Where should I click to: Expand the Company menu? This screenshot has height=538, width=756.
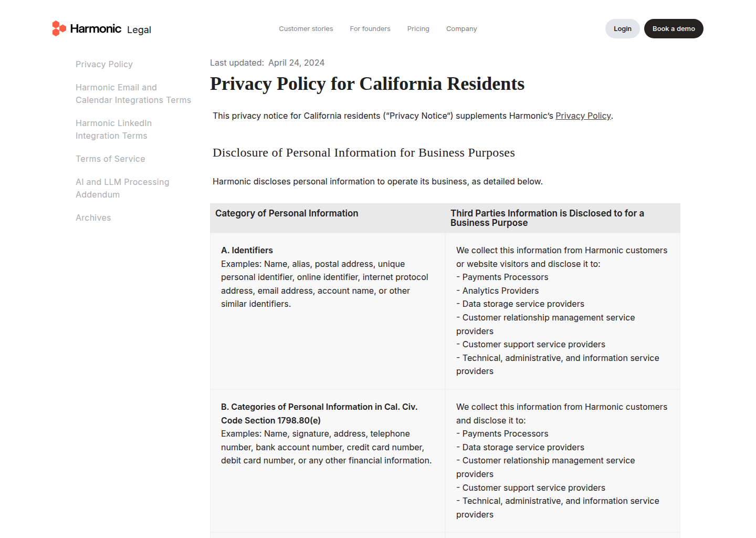pyautogui.click(x=461, y=29)
